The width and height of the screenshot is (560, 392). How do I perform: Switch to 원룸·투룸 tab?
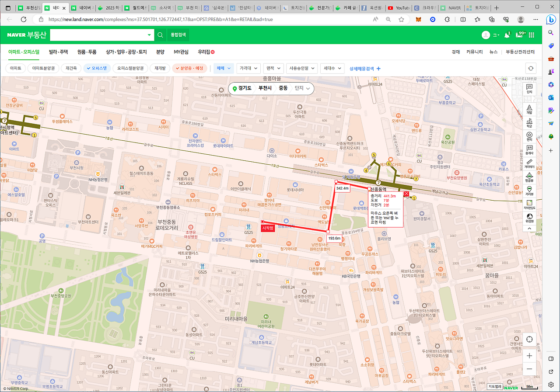(x=87, y=52)
